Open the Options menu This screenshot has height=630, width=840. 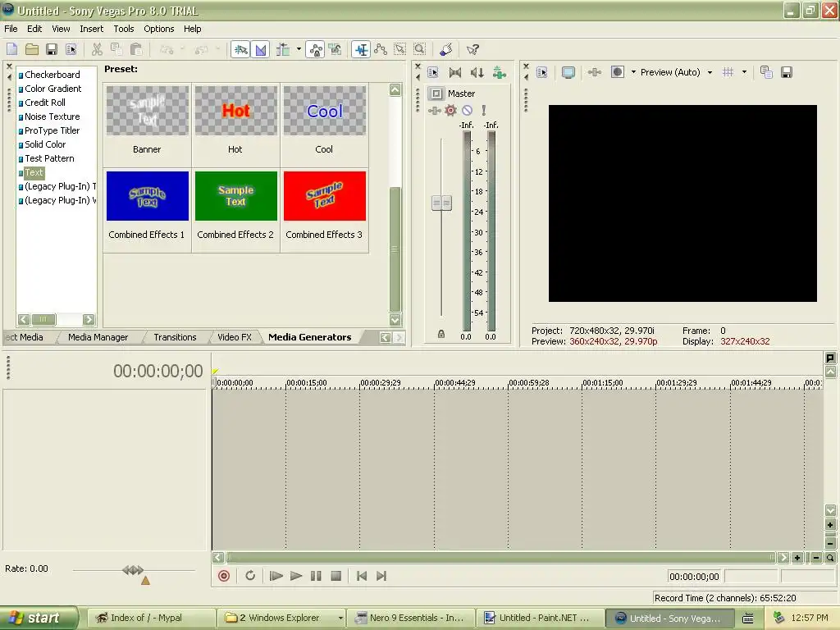pyautogui.click(x=158, y=29)
